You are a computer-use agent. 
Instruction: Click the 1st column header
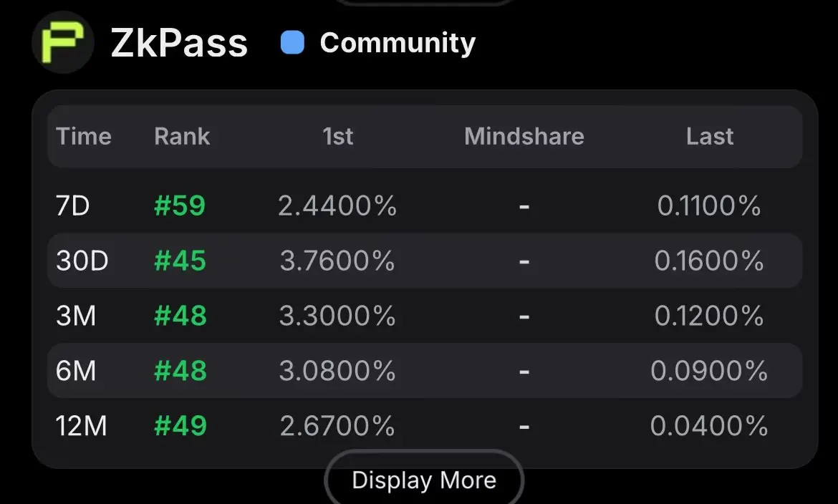click(338, 136)
